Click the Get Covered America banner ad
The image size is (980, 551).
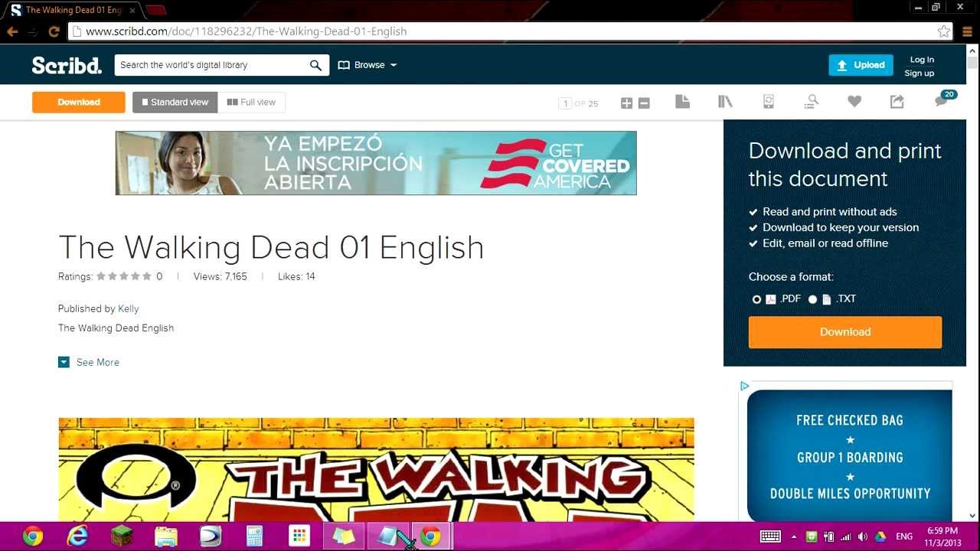point(376,163)
